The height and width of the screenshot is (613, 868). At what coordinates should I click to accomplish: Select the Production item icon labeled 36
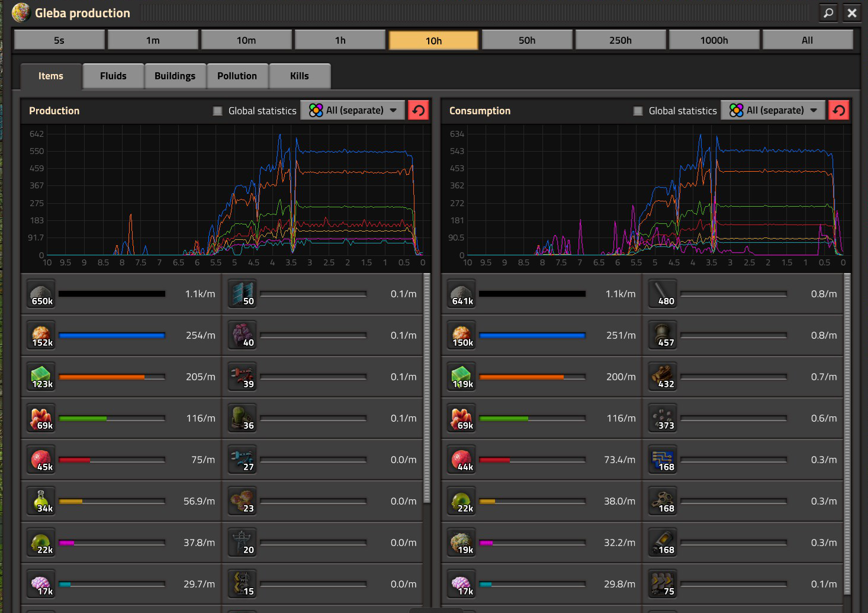click(x=242, y=418)
